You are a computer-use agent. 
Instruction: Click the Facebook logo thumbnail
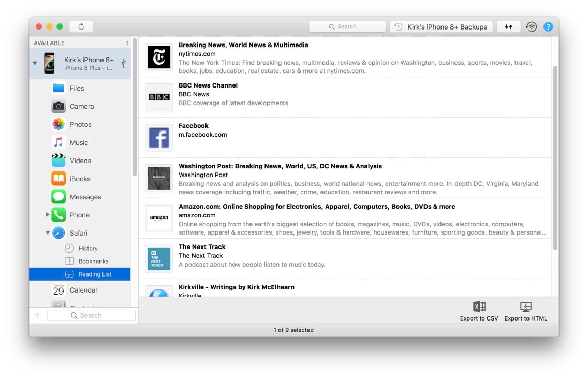(x=158, y=138)
